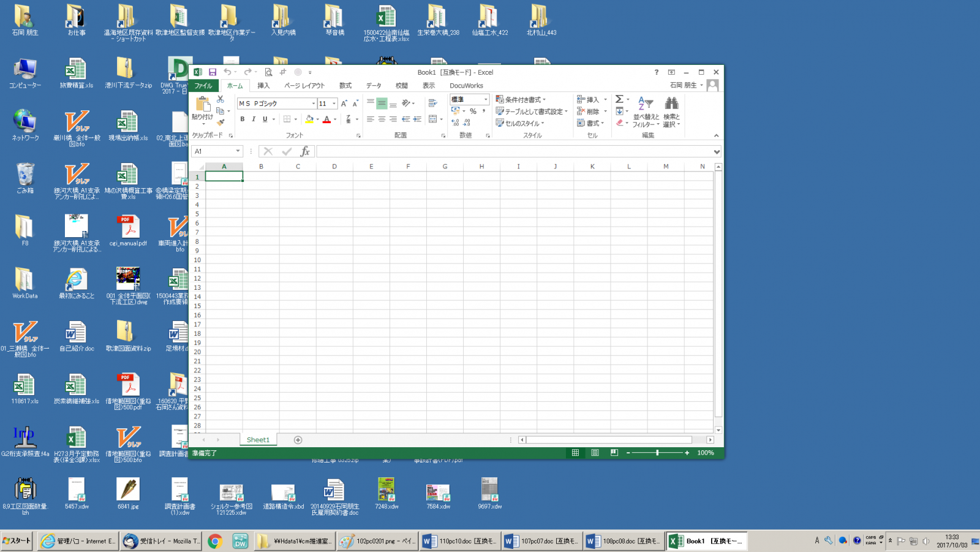
Task: Apply comma style number format
Action: pos(484,111)
